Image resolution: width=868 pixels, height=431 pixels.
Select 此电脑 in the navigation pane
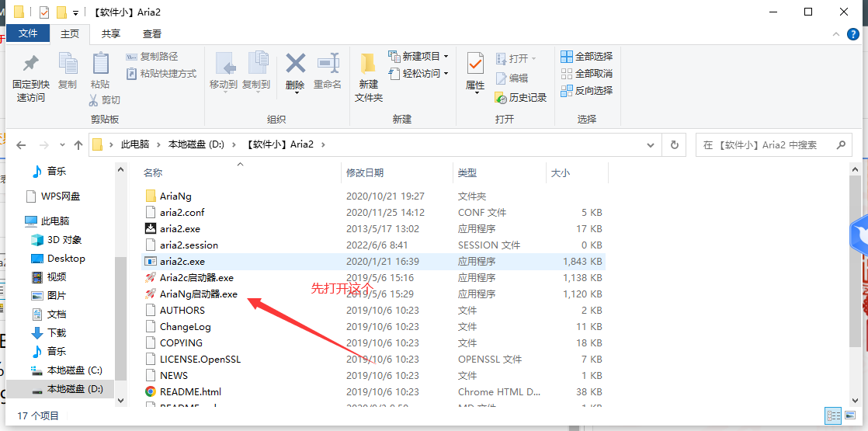coord(47,221)
